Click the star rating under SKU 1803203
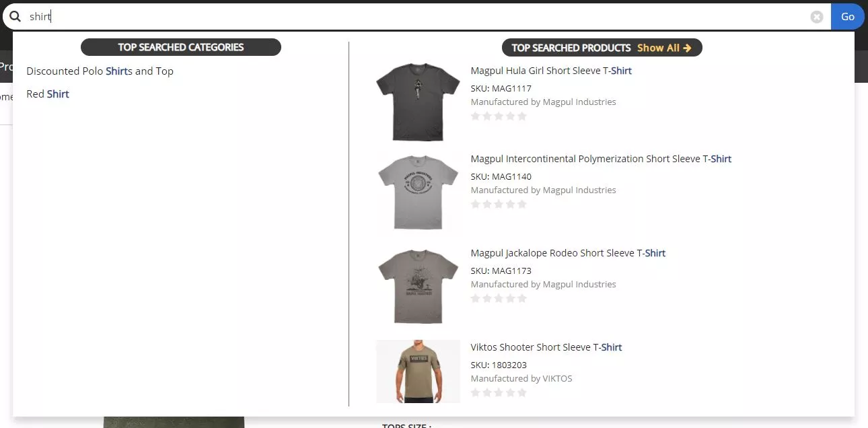 click(499, 392)
